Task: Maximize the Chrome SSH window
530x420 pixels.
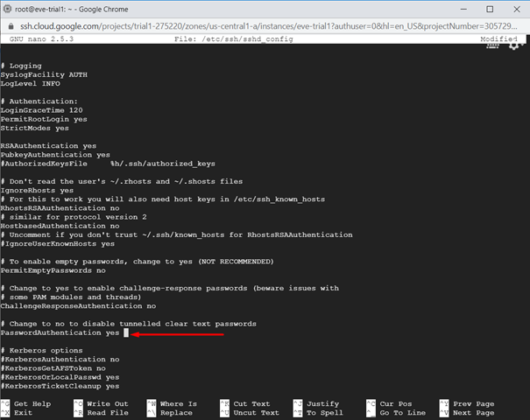Action: click(x=490, y=9)
